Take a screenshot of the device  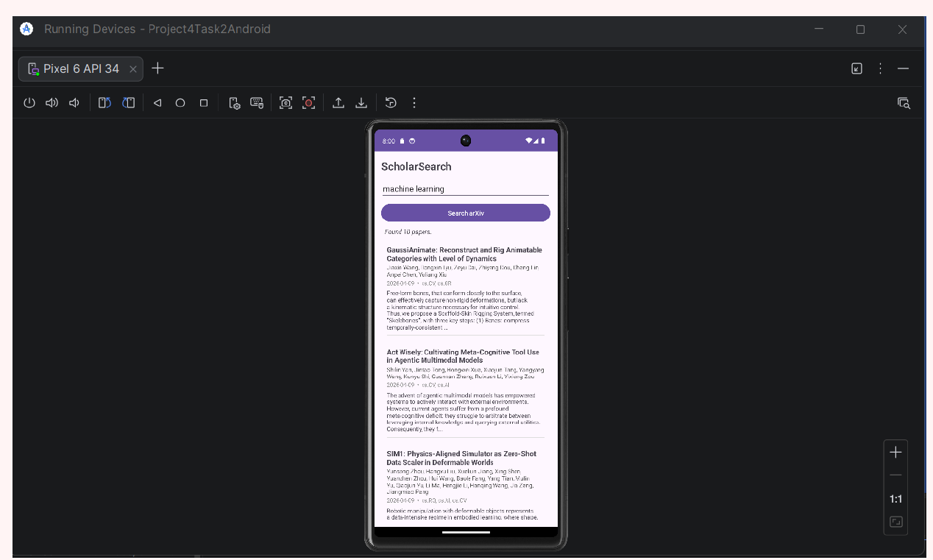click(285, 103)
